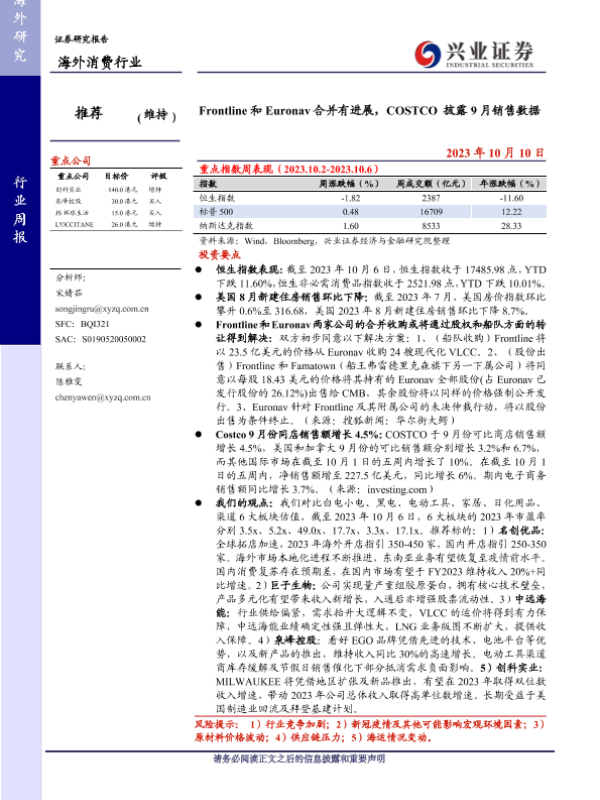Click the 年涨跌幅 column header
Screen dimensions: 600x800
511,185
